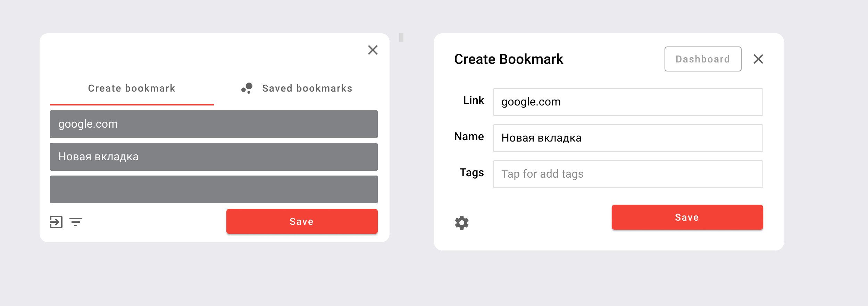Screen dimensions: 868x306
Task: Focus the gray Новая вкладка name field
Action: pyautogui.click(x=214, y=157)
